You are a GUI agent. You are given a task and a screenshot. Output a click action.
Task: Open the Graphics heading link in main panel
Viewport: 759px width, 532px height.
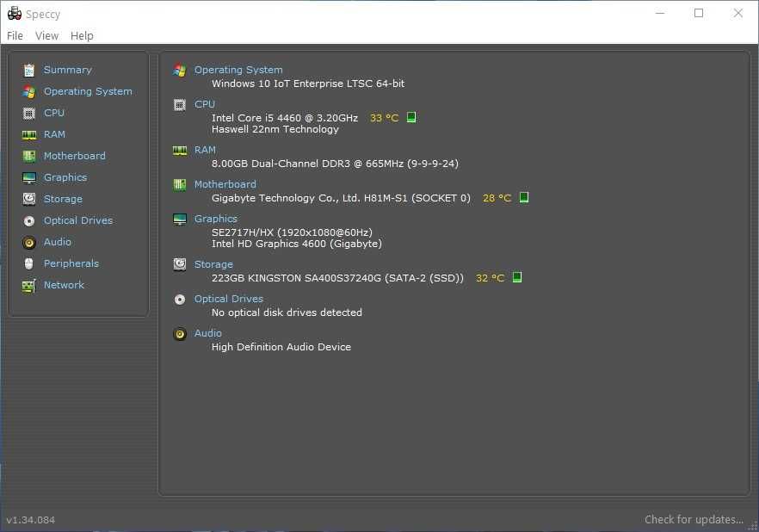(x=216, y=219)
